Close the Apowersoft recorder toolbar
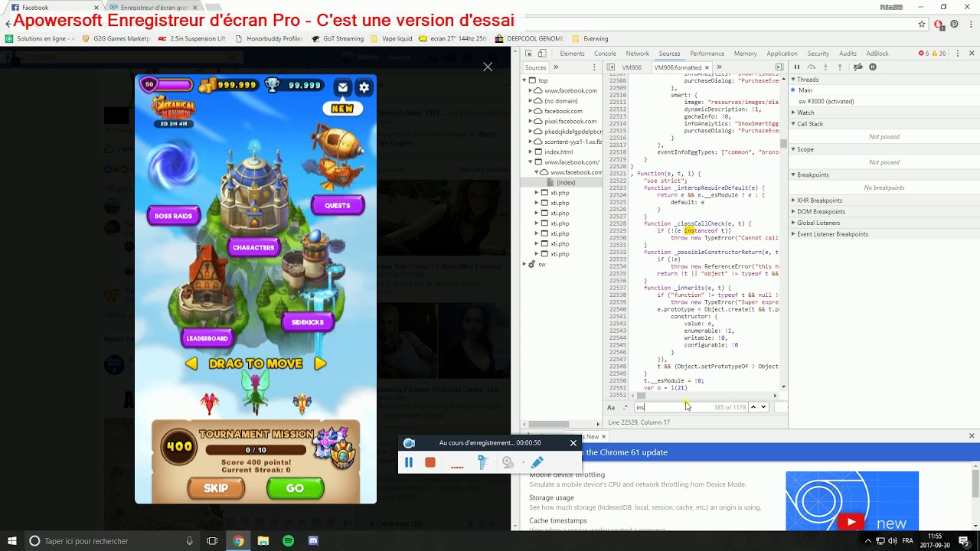Screen dimensions: 980x551 [x=573, y=442]
